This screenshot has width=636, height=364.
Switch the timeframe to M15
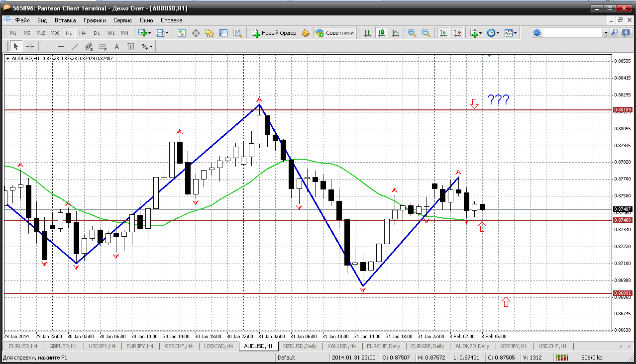41,33
